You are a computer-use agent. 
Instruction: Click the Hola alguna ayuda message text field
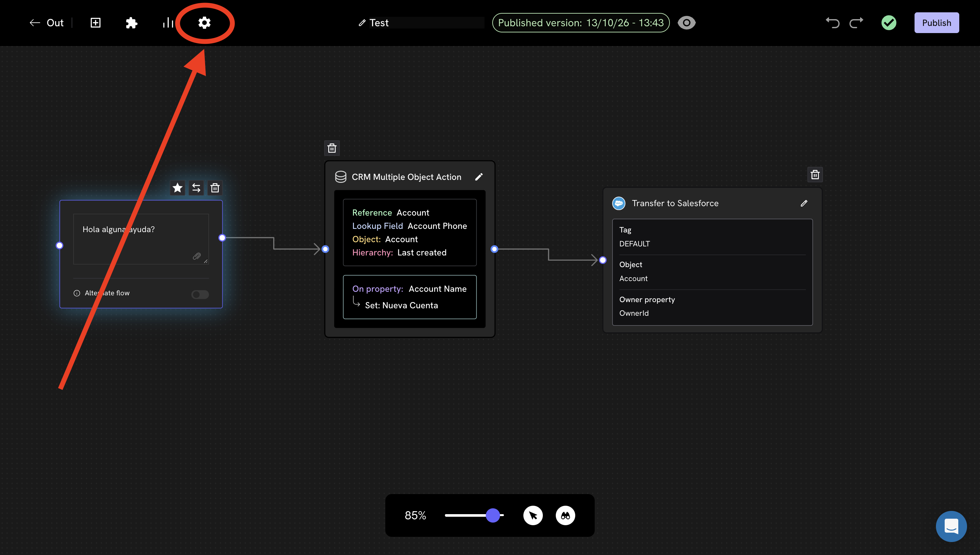(141, 239)
